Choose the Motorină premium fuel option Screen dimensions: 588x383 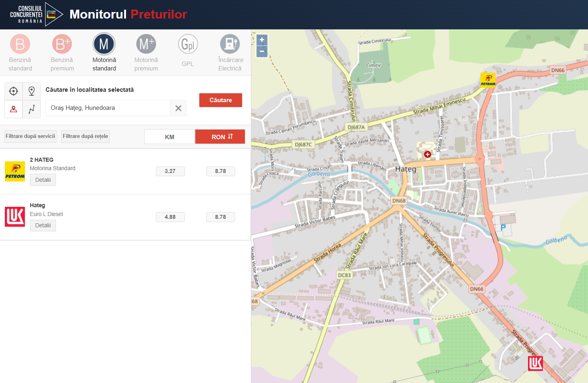(x=146, y=44)
